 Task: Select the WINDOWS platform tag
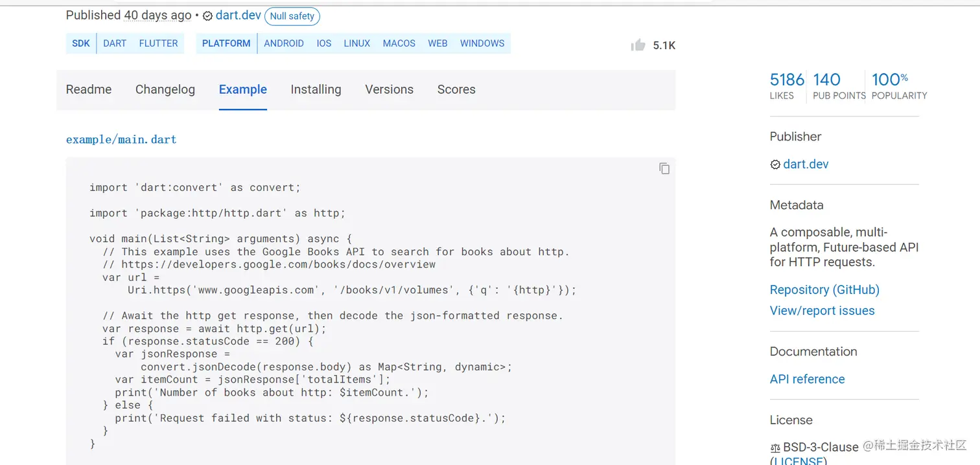click(482, 43)
